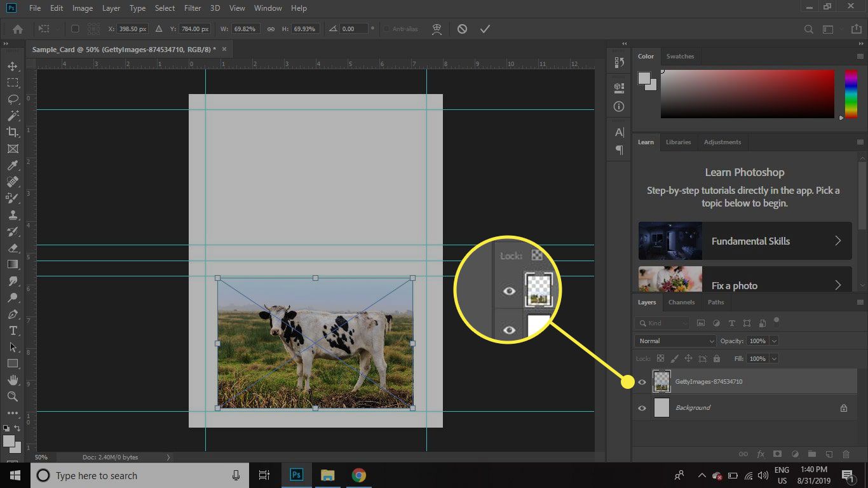Toggle relative positioning triangle for reference point
The image size is (868, 488).
pos(159,29)
